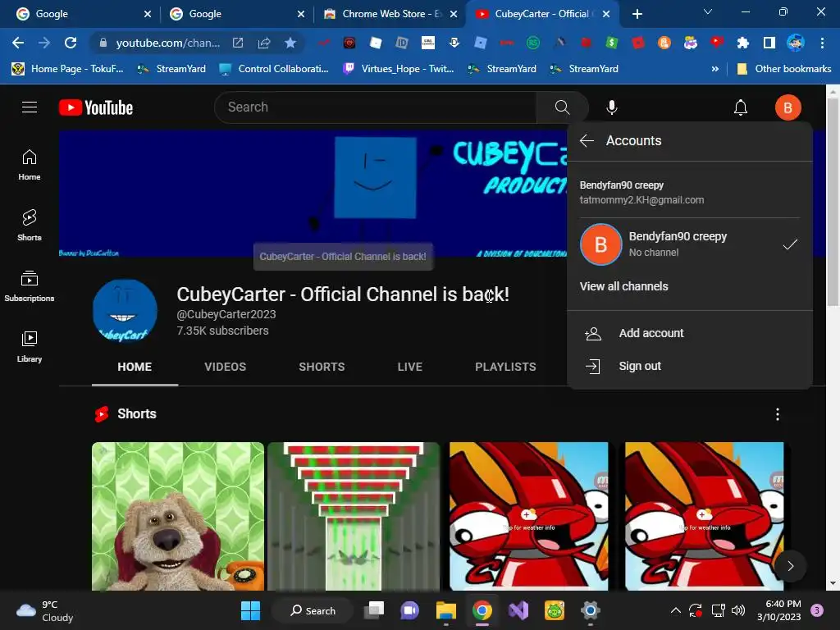Open the YouTube hamburger guide menu

tap(30, 107)
